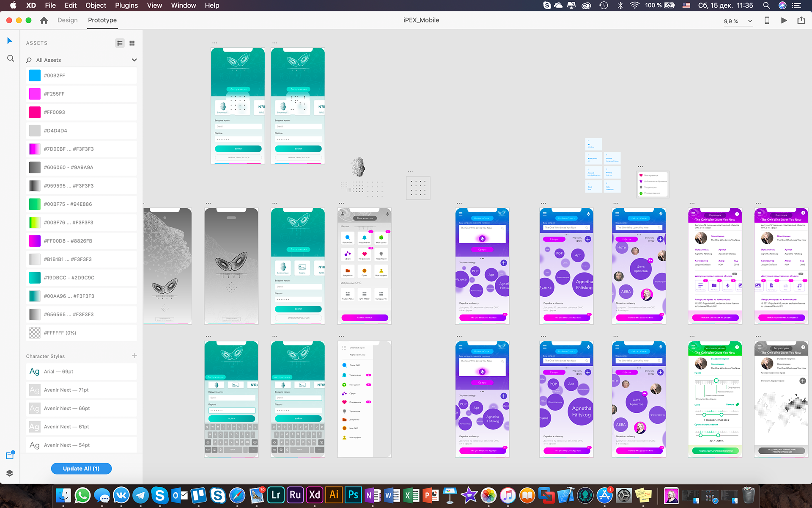Viewport: 812px width, 508px height.
Task: Go to the XD Home screen
Action: (44, 20)
